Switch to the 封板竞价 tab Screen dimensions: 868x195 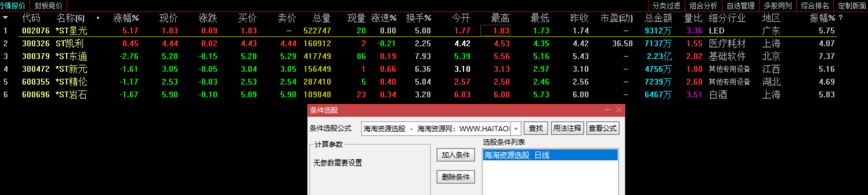tap(48, 6)
